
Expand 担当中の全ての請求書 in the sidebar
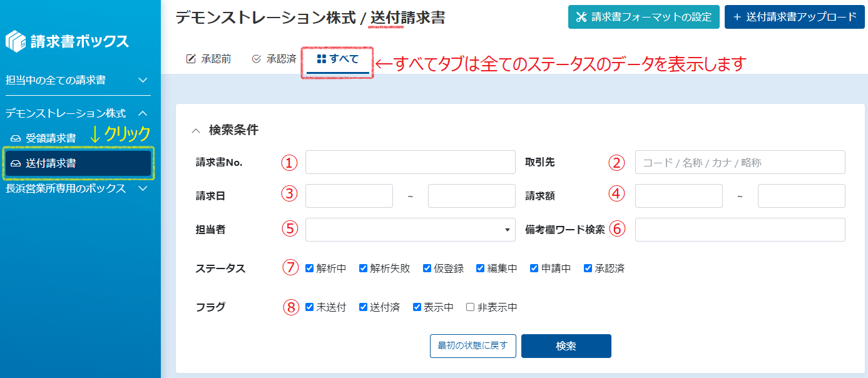pos(143,80)
